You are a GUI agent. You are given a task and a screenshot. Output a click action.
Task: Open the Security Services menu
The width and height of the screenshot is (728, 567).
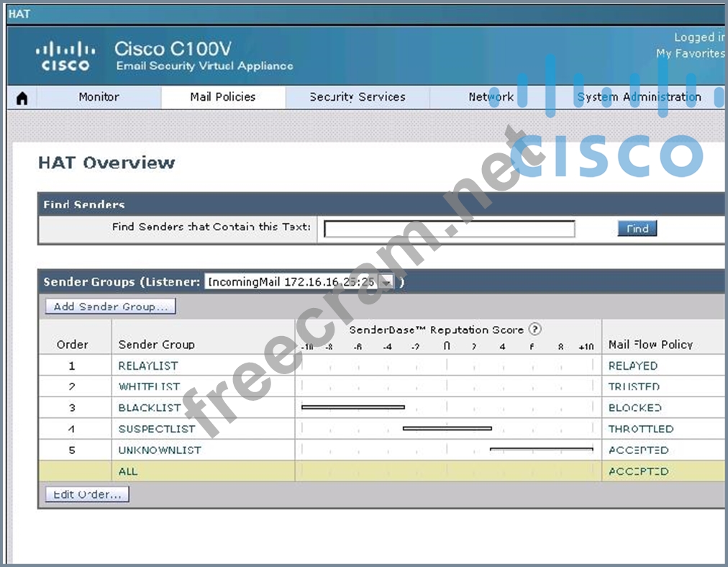coord(358,97)
